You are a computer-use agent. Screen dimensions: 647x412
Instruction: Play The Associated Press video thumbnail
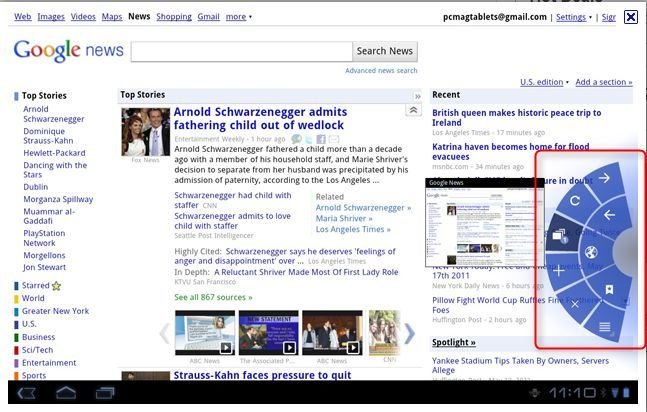tap(269, 333)
